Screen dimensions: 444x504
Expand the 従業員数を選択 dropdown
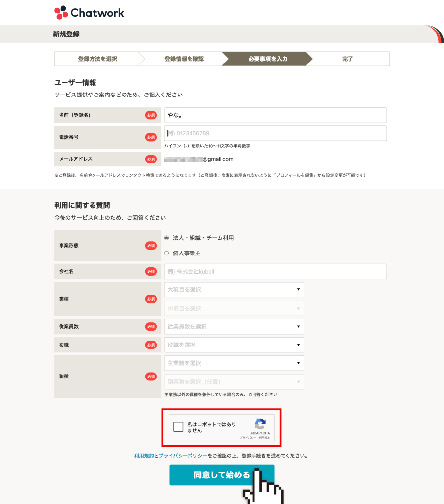234,326
